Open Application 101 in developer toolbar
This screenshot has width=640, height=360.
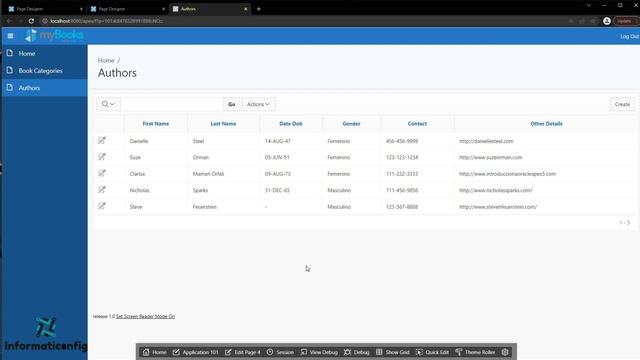pos(196,352)
